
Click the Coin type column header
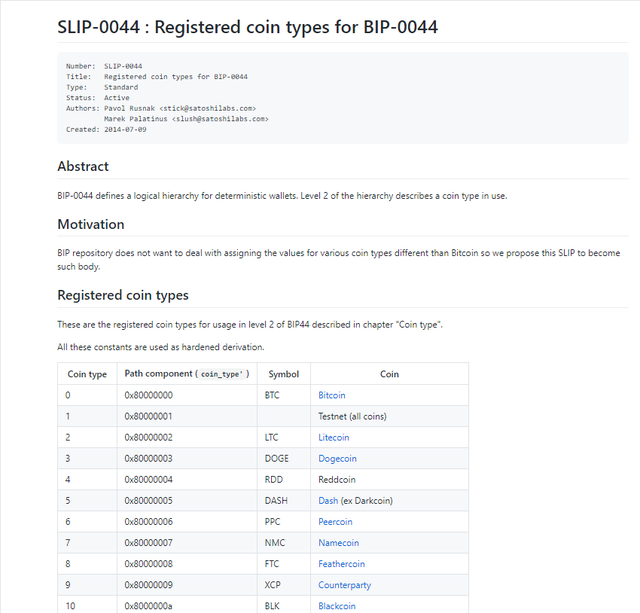[87, 374]
